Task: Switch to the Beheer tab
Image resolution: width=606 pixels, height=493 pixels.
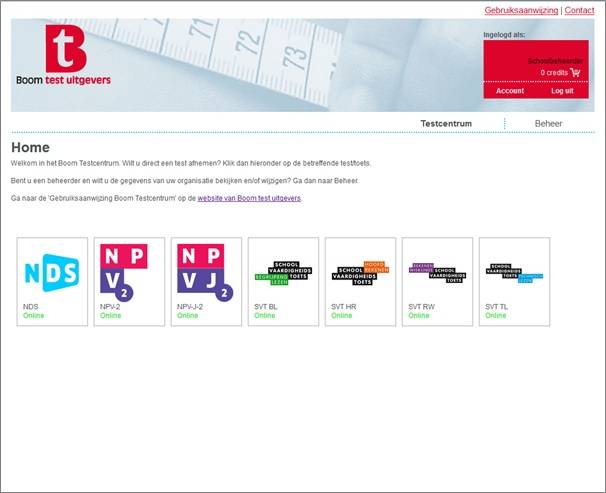Action: pos(548,124)
